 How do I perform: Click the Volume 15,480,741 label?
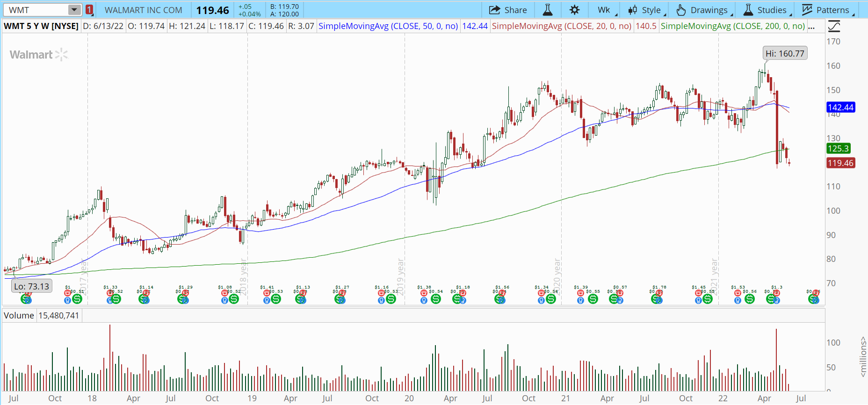click(x=42, y=316)
